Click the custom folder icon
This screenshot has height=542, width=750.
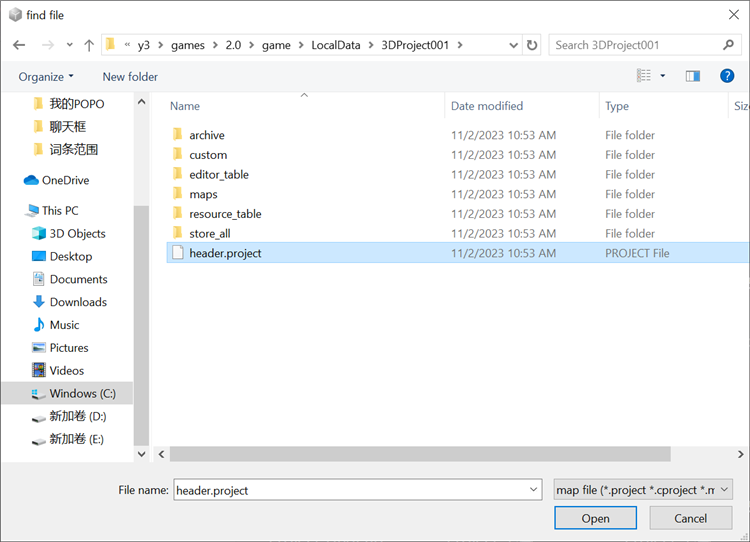click(177, 154)
